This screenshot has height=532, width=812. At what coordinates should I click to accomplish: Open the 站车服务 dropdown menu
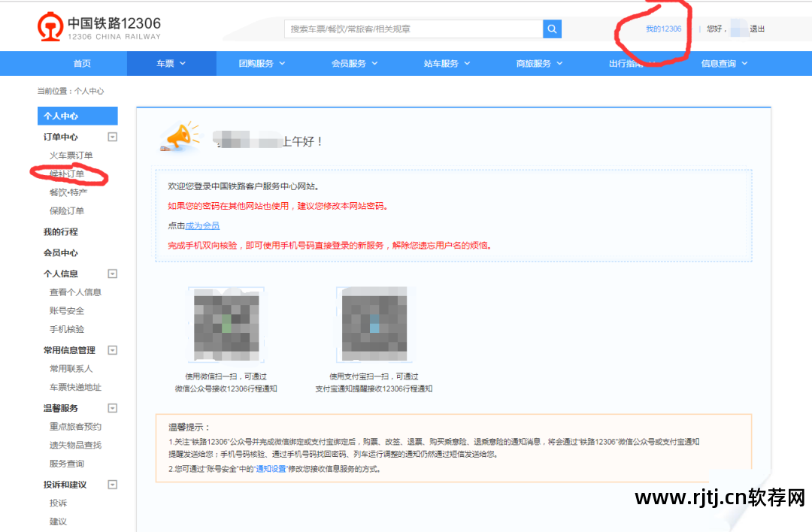(x=444, y=64)
